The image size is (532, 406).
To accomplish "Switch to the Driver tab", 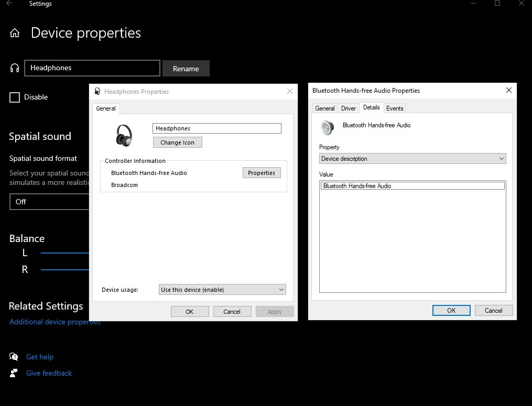I will [x=349, y=108].
